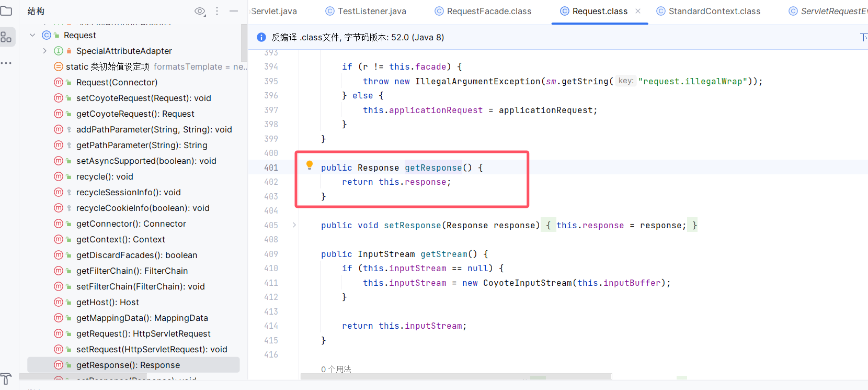Select setFilterChain(FilterChain): void method

point(141,286)
